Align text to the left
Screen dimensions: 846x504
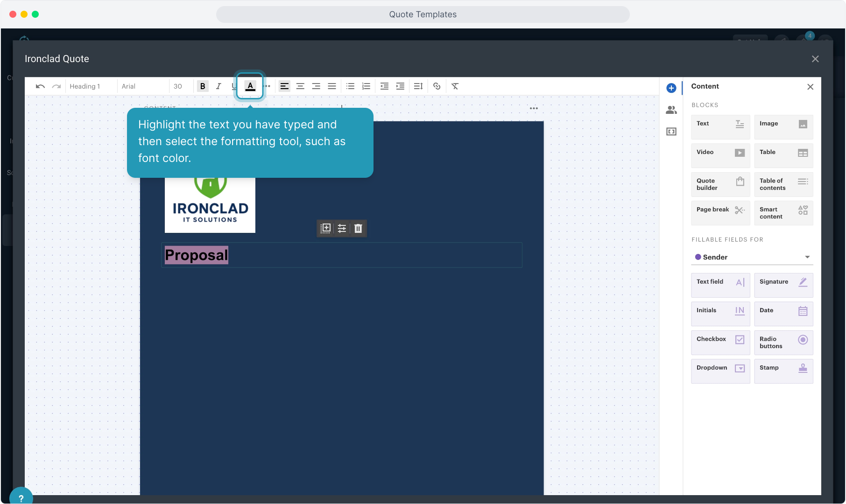tap(284, 86)
